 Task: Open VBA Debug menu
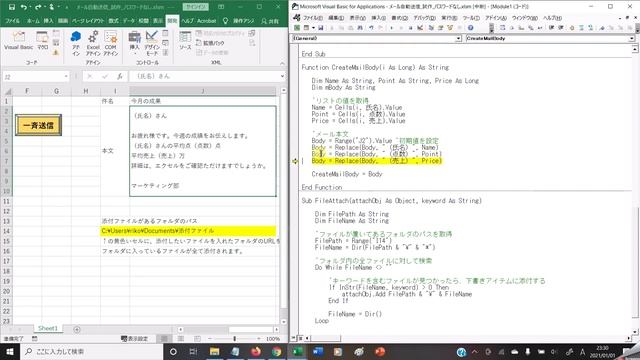pyautogui.click(x=424, y=18)
